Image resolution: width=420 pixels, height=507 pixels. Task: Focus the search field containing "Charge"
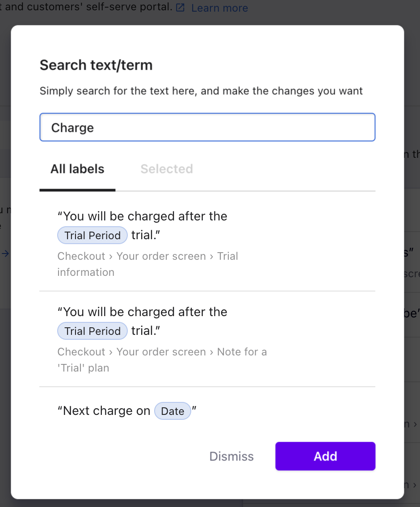pos(207,127)
